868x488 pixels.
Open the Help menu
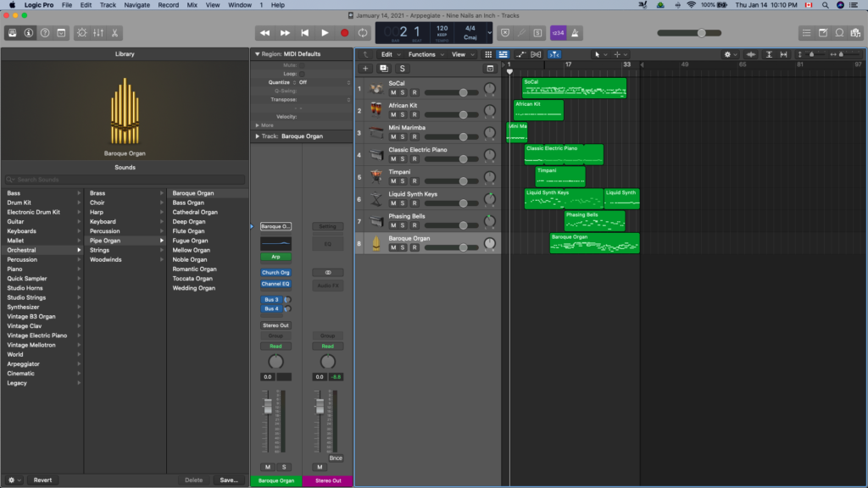278,5
